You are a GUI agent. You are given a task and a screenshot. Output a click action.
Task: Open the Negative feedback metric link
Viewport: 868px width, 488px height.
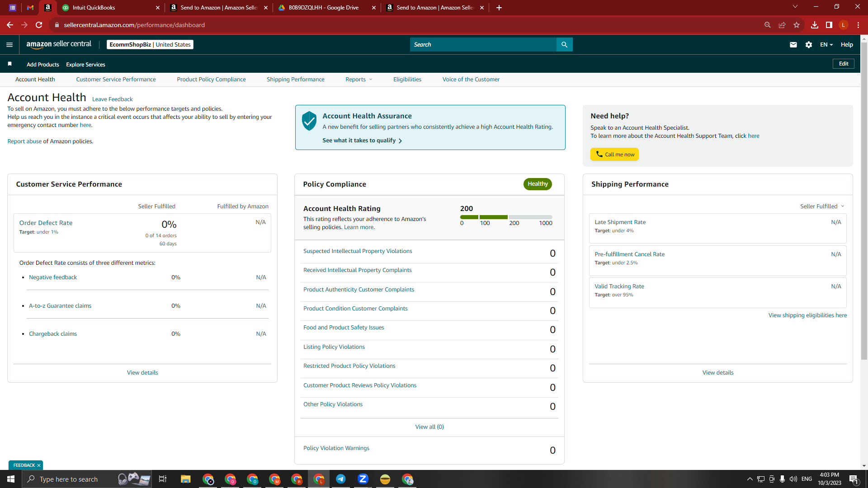53,277
